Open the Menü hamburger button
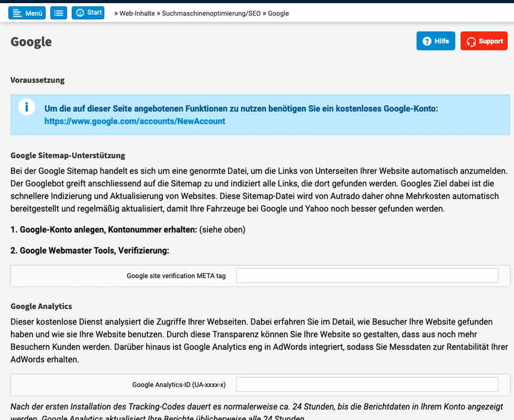 point(27,13)
